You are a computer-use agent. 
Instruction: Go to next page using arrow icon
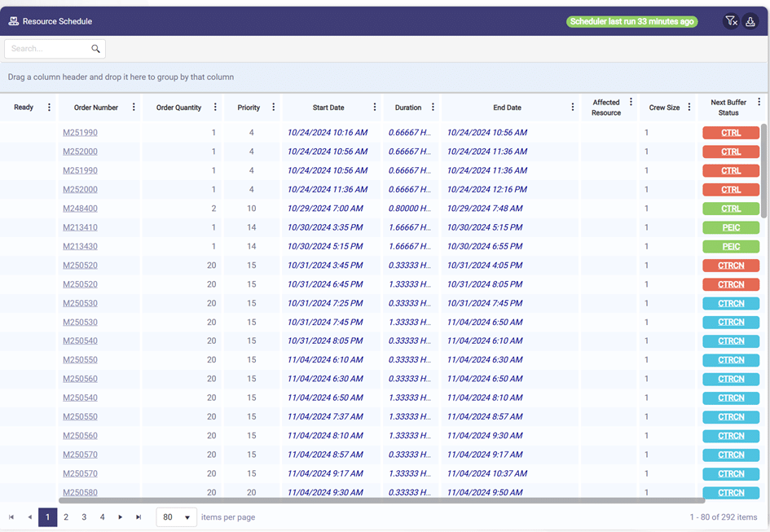(x=120, y=517)
